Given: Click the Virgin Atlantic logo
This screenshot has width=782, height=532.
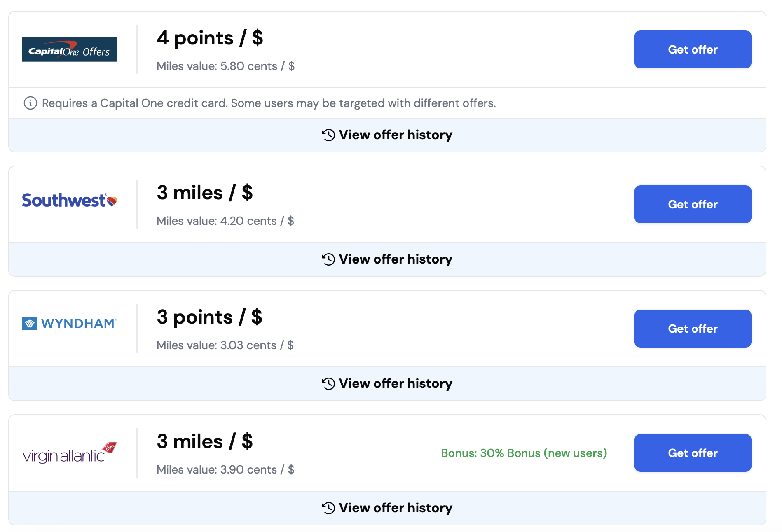Looking at the screenshot, I should point(70,453).
